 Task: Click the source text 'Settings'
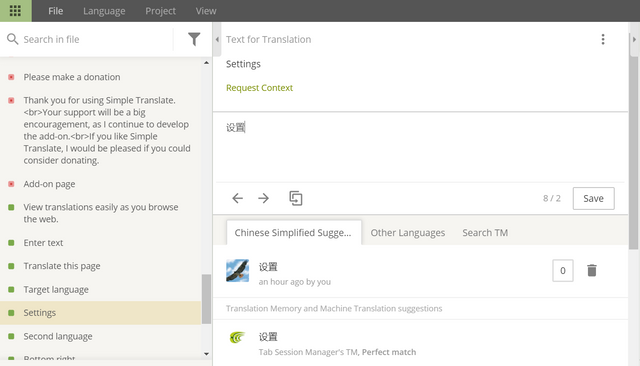click(x=243, y=64)
